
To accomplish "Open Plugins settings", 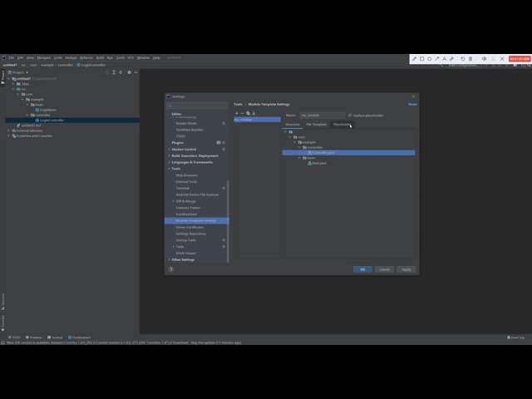I will tap(177, 143).
